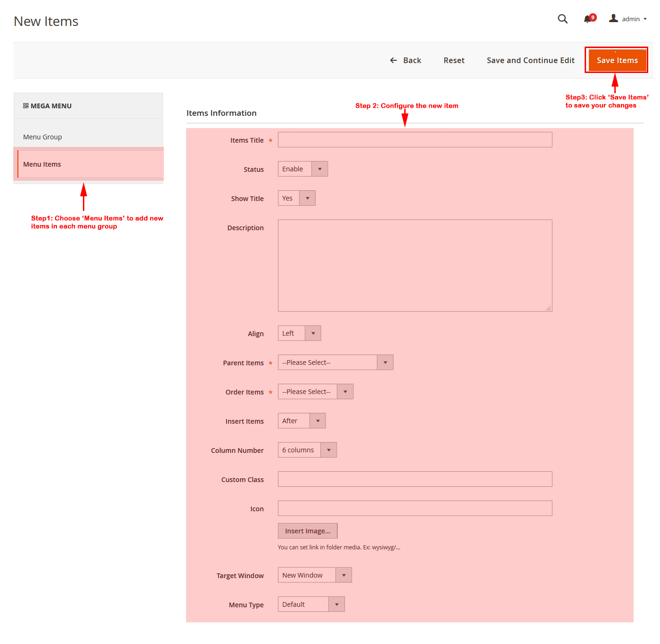Click the admin user avatar icon
The width and height of the screenshot is (660, 644).
[613, 18]
